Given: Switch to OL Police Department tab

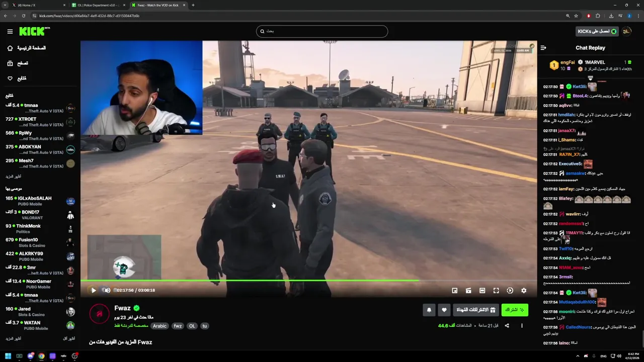Looking at the screenshot, I should pyautogui.click(x=98, y=5).
